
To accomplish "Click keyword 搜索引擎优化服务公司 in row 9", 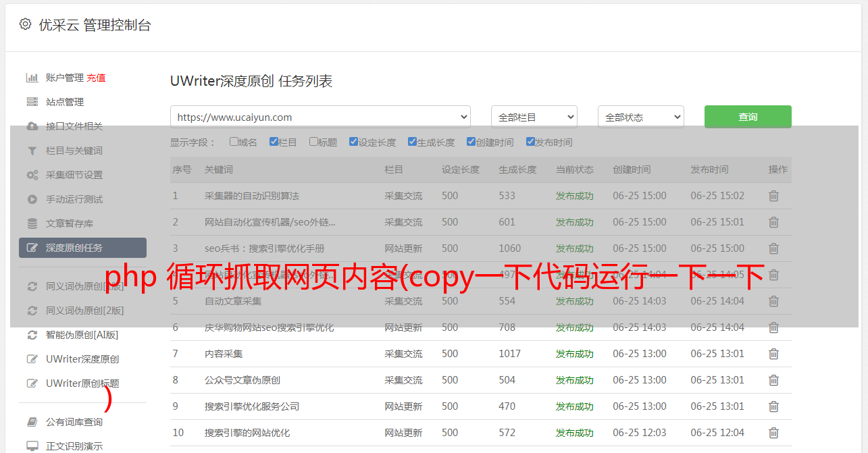I will coord(252,406).
